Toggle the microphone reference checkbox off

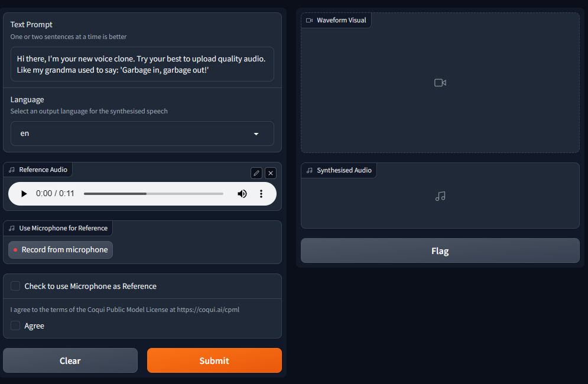point(15,286)
